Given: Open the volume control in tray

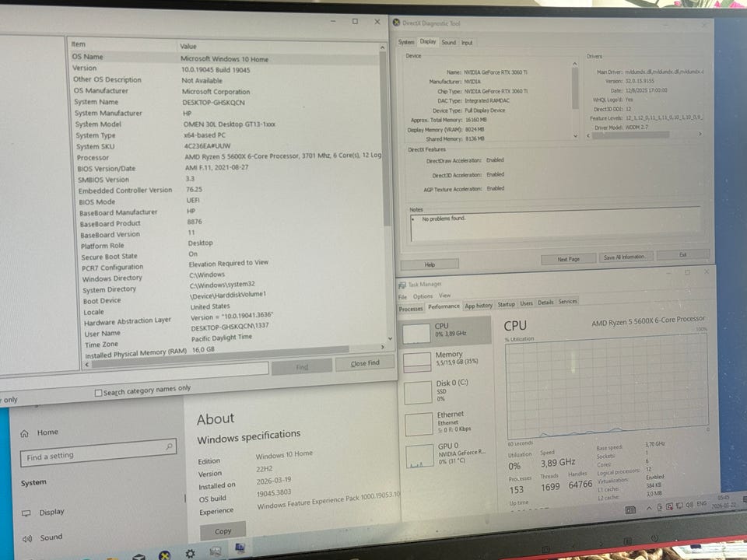Looking at the screenshot, I should 689,505.
